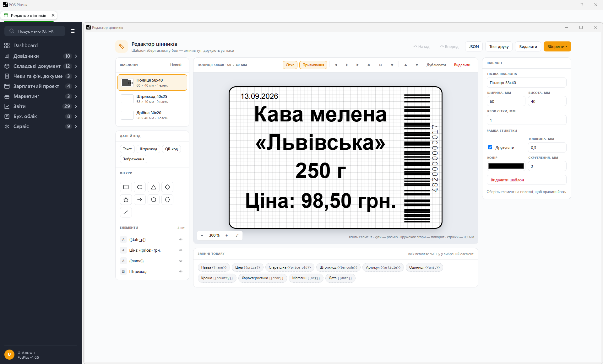603x364 pixels.
Task: Add an arrow shape
Action: (x=140, y=200)
